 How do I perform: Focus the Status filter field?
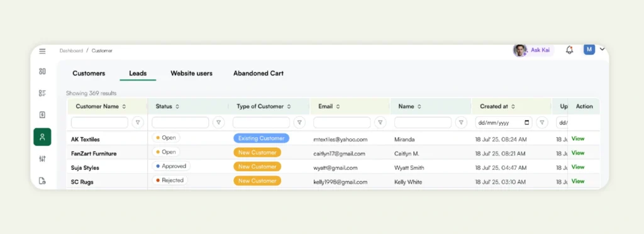tap(180, 122)
